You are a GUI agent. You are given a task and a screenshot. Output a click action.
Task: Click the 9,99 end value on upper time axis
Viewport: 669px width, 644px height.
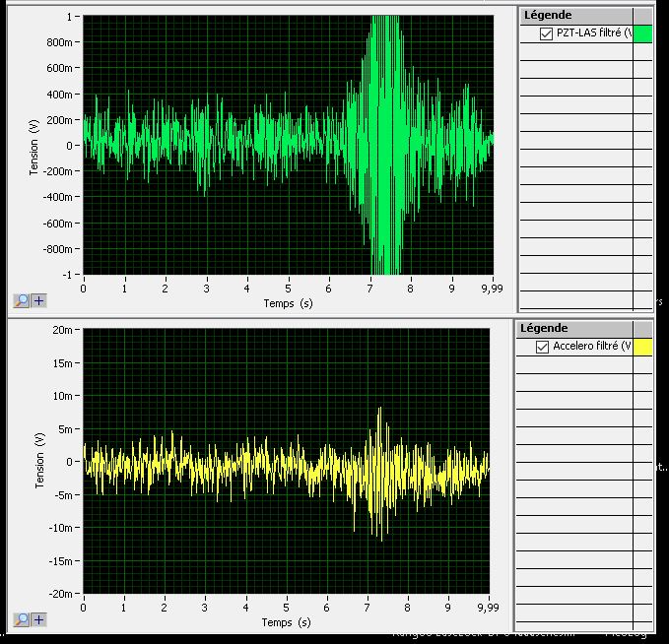492,290
